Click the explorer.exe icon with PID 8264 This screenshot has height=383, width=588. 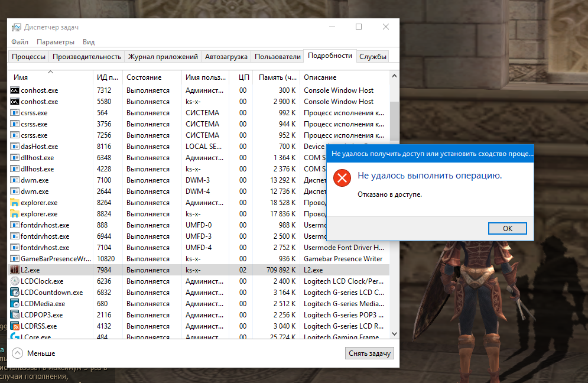coord(15,203)
